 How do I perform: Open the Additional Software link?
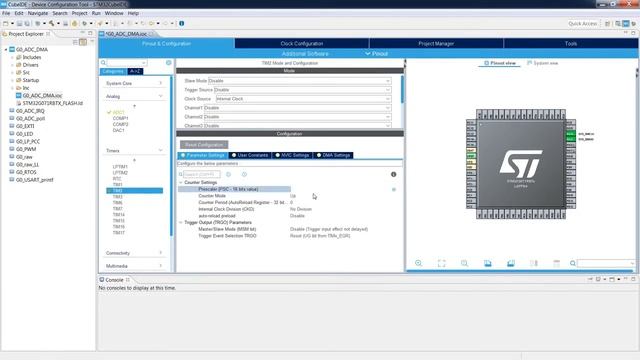(304, 54)
